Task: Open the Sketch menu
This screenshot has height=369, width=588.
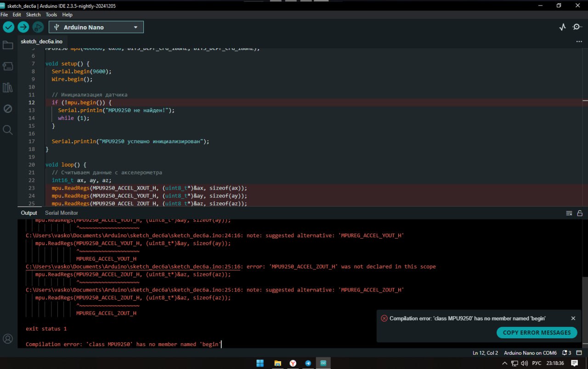Action: [x=33, y=15]
